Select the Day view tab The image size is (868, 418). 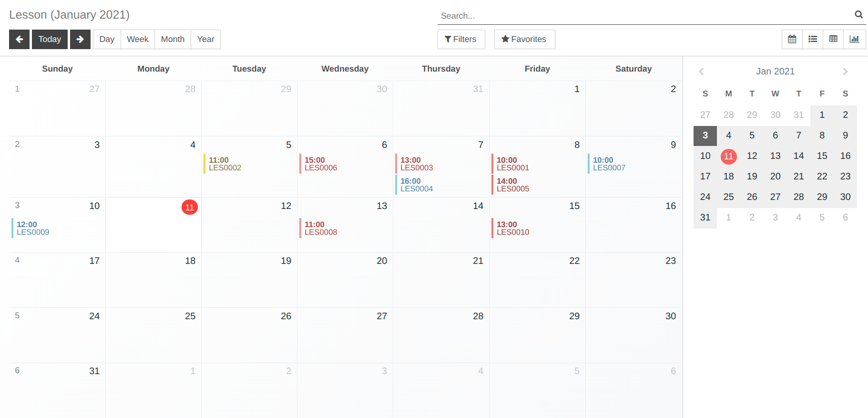(x=107, y=39)
